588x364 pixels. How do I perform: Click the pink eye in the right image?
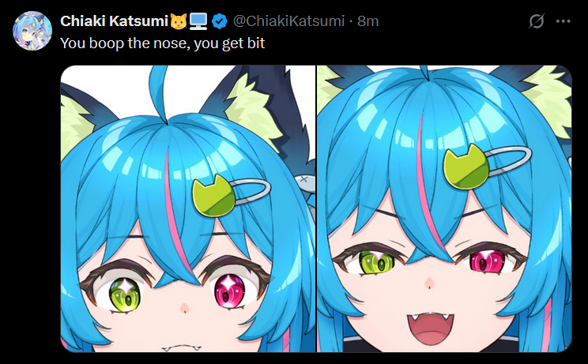click(x=487, y=261)
